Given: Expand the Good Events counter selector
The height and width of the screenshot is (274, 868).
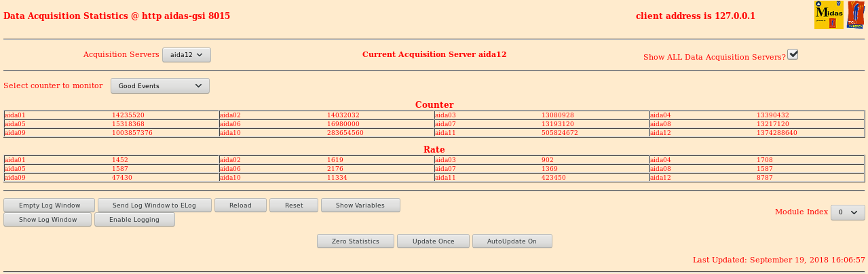Looking at the screenshot, I should pos(160,86).
